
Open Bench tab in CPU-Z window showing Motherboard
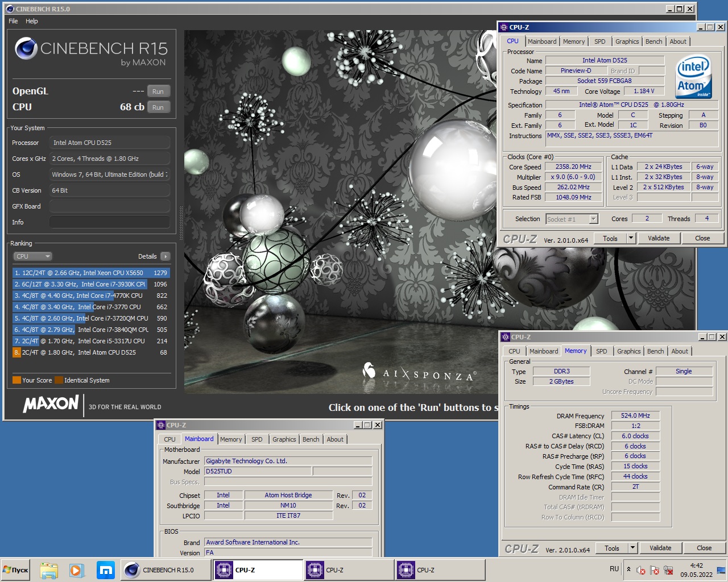[311, 439]
